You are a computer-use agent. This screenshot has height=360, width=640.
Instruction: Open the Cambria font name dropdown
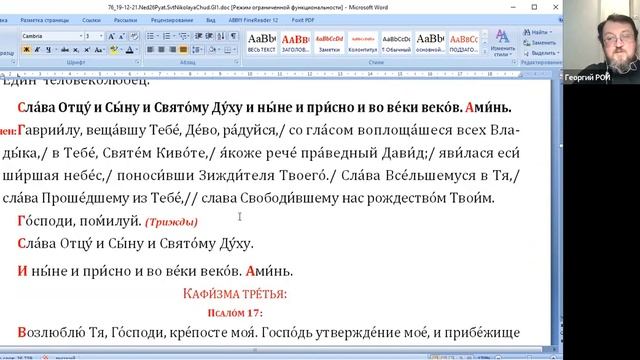81,36
